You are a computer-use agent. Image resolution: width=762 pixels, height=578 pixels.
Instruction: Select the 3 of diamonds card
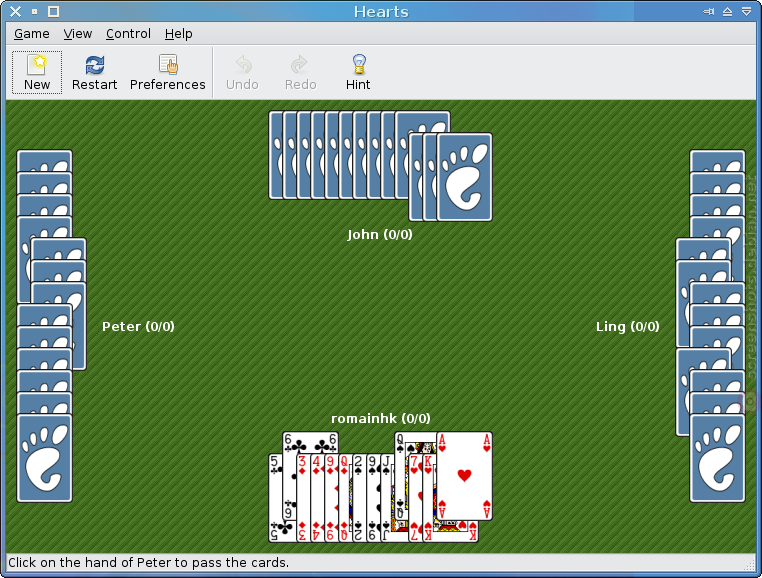[303, 498]
